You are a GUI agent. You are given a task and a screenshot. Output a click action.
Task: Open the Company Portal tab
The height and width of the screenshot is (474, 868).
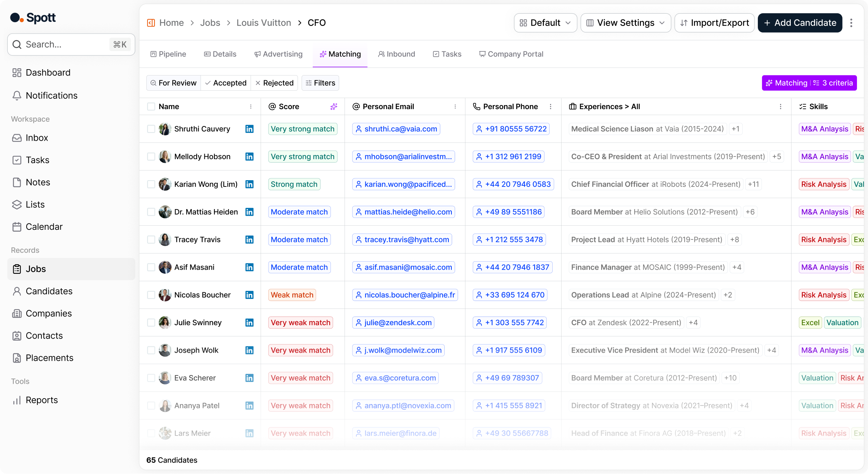tap(511, 54)
